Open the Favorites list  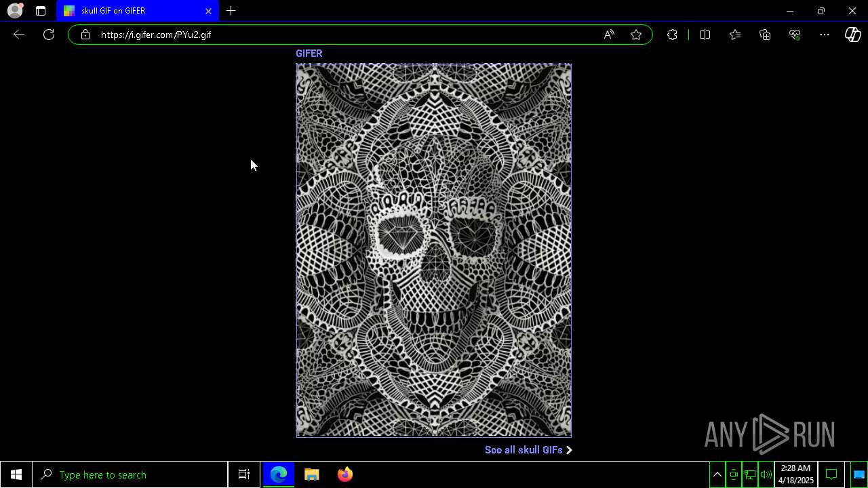(x=735, y=35)
